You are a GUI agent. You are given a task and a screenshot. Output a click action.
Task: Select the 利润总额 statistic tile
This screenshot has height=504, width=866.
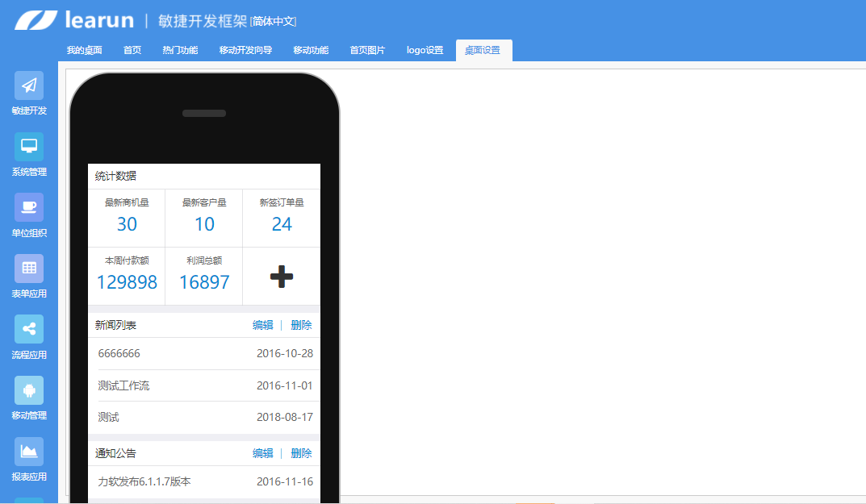tap(204, 276)
